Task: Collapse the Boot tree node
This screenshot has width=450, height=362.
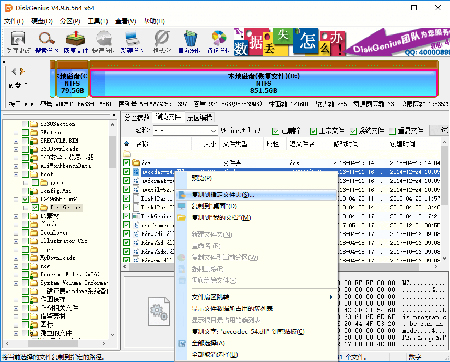Action: pyautogui.click(x=16, y=174)
